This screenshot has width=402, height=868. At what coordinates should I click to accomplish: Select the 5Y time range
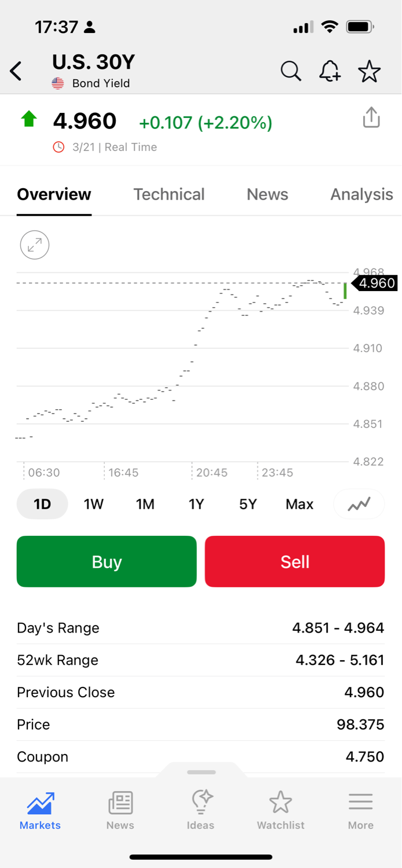(247, 505)
